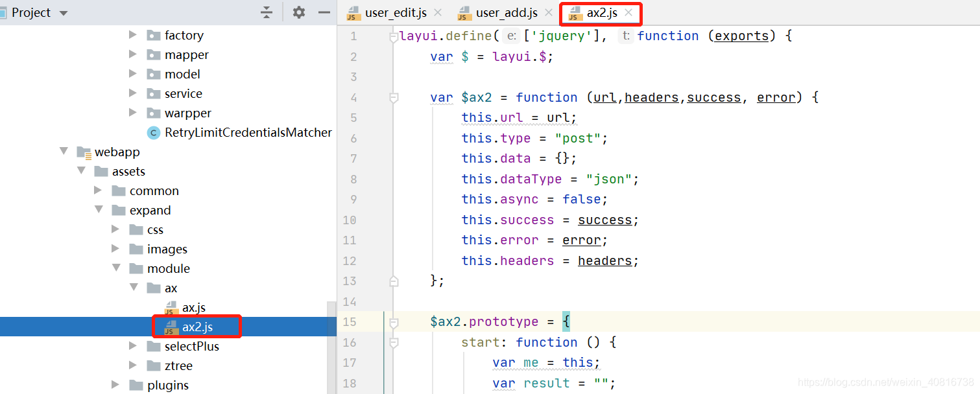This screenshot has width=980, height=394.
Task: Click the fold end marker at line 13
Action: click(x=393, y=281)
